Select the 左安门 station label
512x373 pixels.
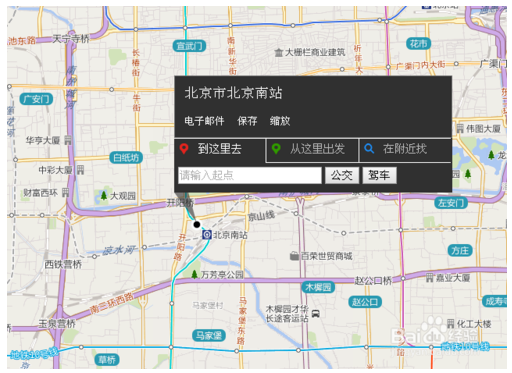pyautogui.click(x=451, y=203)
